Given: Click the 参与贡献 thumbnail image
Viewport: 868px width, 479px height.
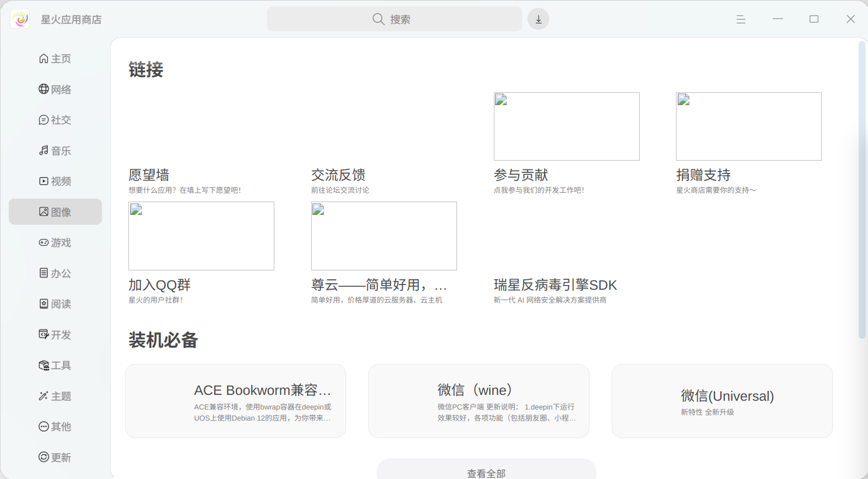Looking at the screenshot, I should click(x=567, y=126).
